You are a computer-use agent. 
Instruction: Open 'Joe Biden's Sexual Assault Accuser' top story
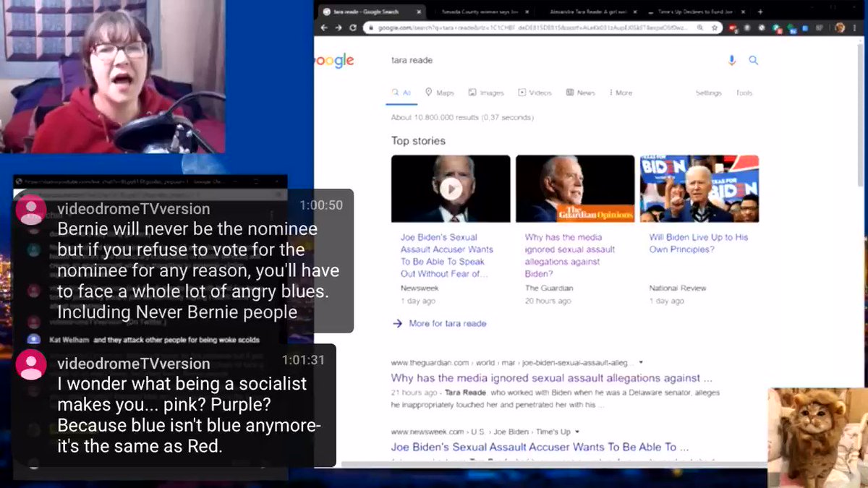click(447, 255)
